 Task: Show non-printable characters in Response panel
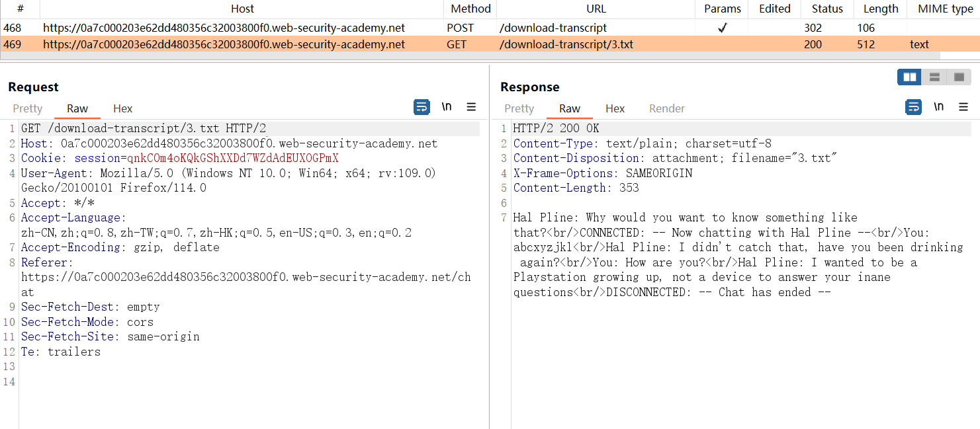click(938, 107)
